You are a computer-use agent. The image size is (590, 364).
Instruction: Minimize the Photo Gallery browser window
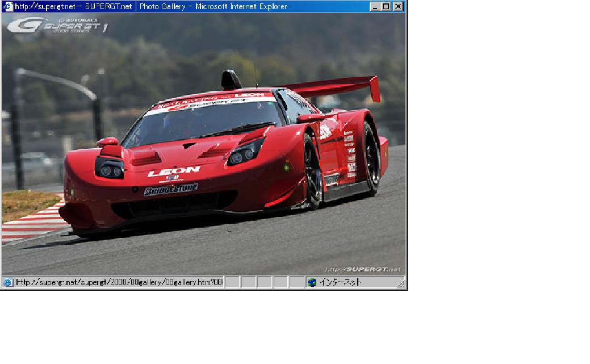click(374, 6)
